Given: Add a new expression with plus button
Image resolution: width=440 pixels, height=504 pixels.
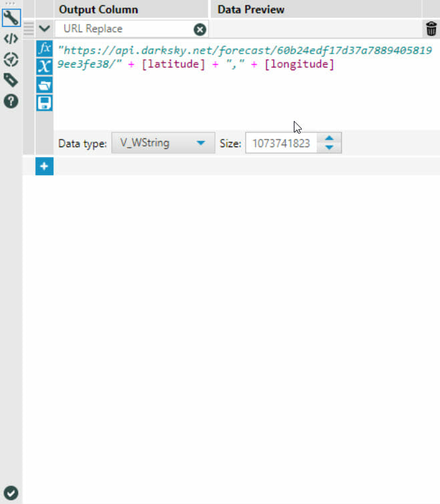Looking at the screenshot, I should pos(44,166).
